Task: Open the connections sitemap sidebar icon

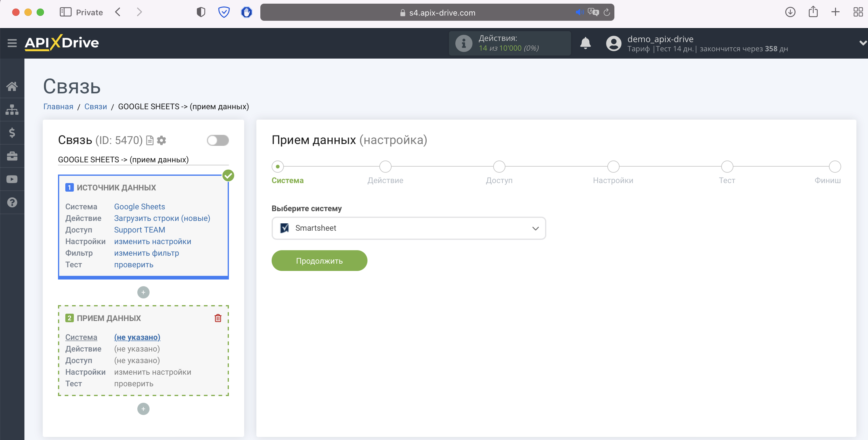Action: click(x=12, y=110)
